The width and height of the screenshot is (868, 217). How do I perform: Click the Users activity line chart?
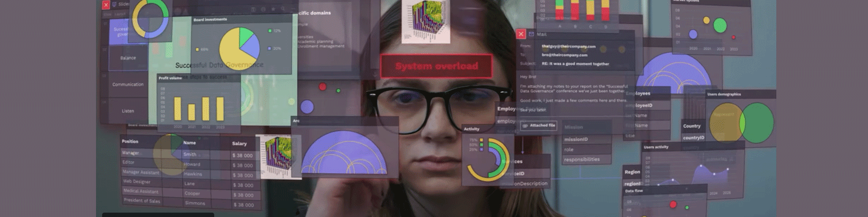[700, 174]
